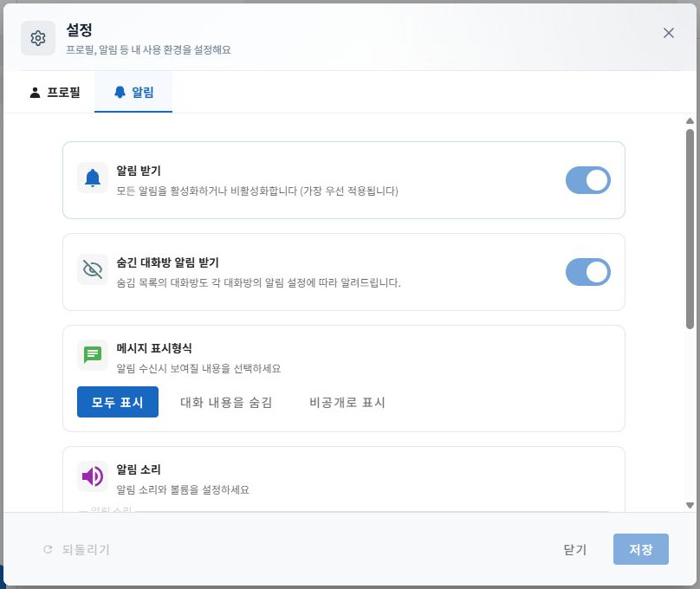Click the purple speaker icon for 알림 소리
The height and width of the screenshot is (589, 700).
(x=93, y=476)
